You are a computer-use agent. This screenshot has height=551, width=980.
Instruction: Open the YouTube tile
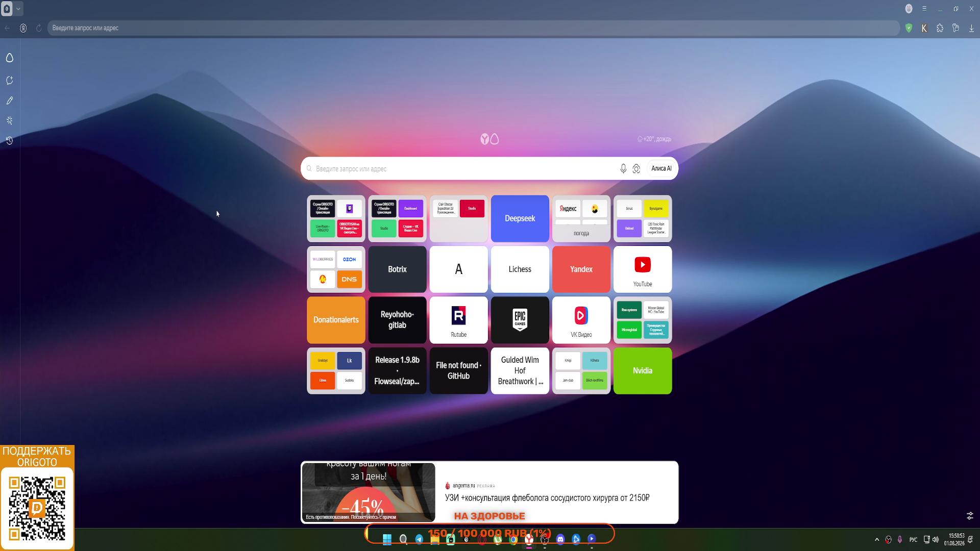pos(643,269)
